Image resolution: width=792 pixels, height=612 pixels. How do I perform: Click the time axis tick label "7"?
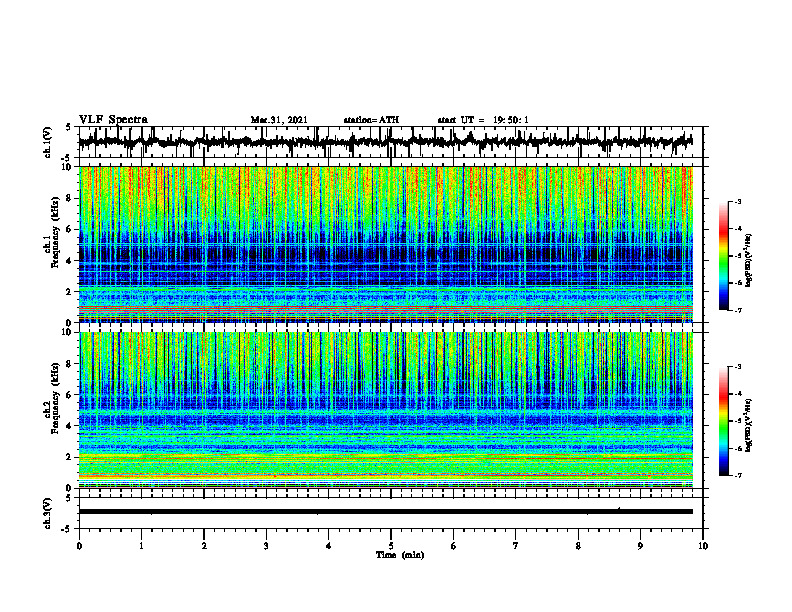(516, 546)
